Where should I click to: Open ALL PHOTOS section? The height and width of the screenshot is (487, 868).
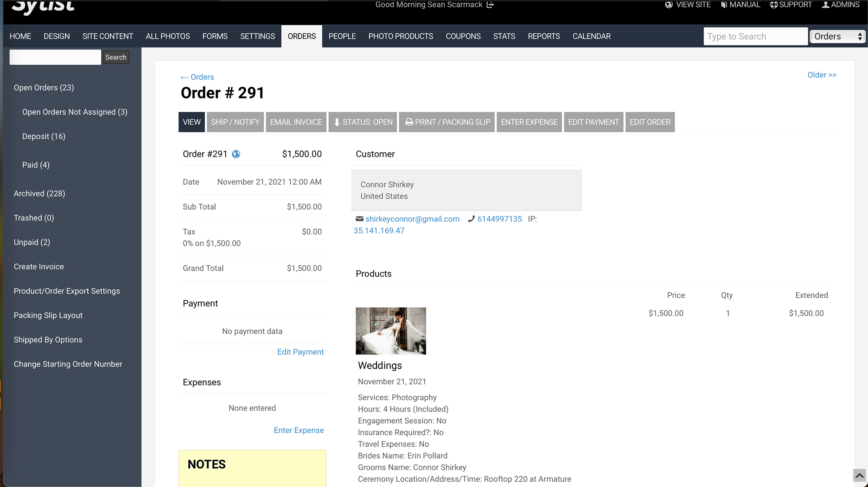click(x=168, y=36)
